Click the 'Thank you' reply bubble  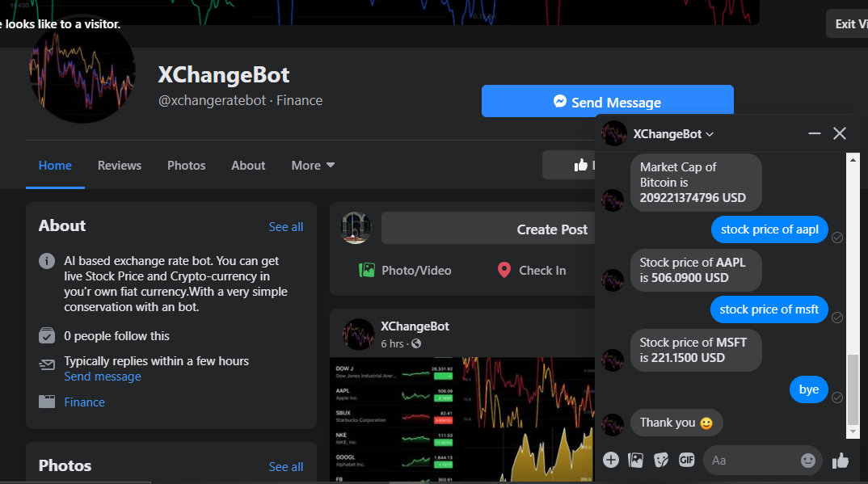(x=676, y=423)
